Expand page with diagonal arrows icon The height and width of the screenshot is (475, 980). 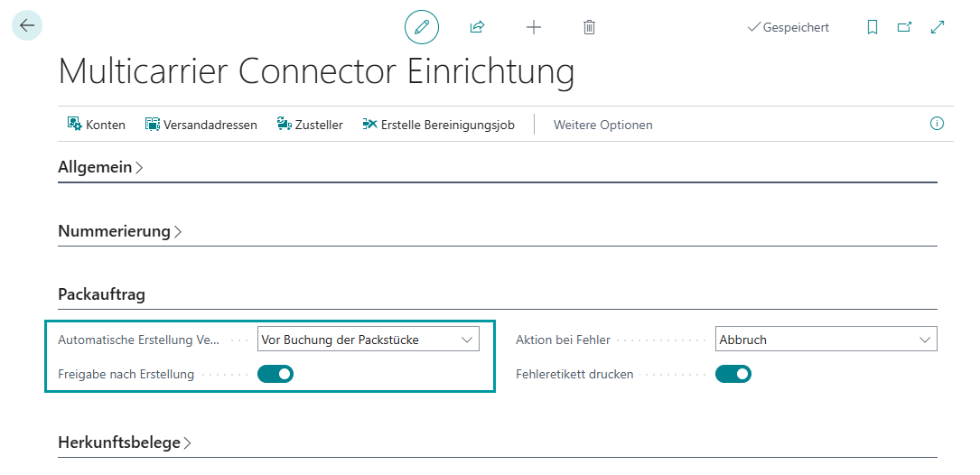pos(938,27)
